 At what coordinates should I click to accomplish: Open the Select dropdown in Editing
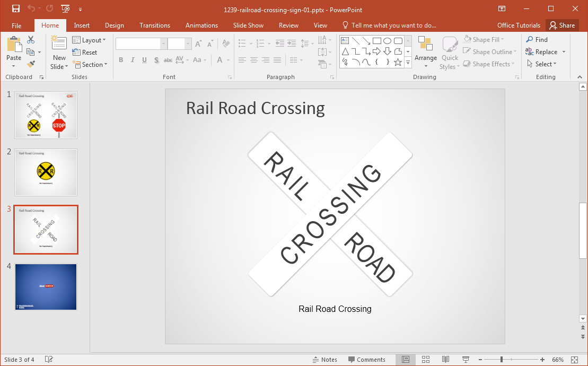point(541,64)
